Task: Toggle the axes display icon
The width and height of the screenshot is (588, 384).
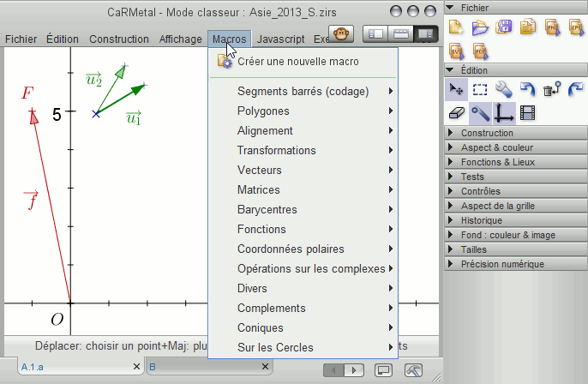Action: (504, 113)
